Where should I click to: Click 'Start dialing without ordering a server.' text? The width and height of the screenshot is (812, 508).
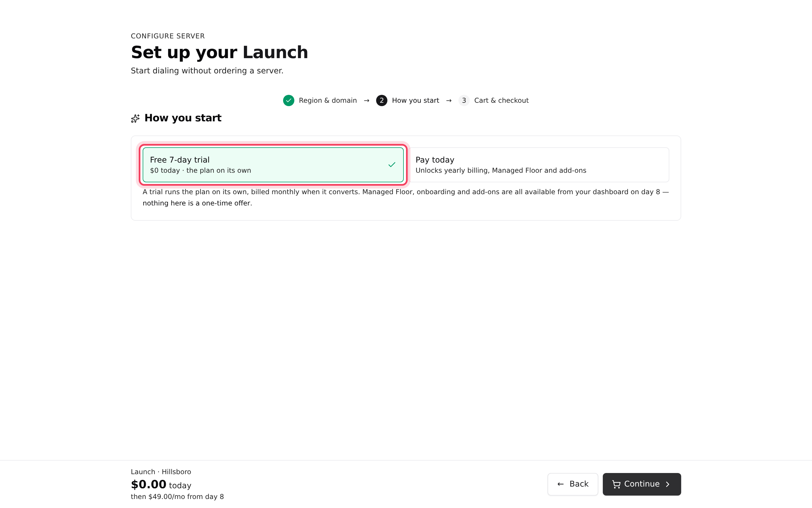tap(207, 71)
